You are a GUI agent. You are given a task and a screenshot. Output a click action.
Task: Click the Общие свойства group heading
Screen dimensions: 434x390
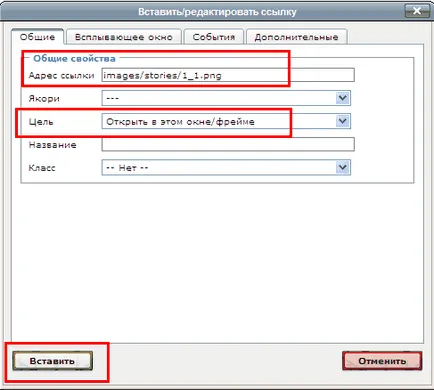74,58
